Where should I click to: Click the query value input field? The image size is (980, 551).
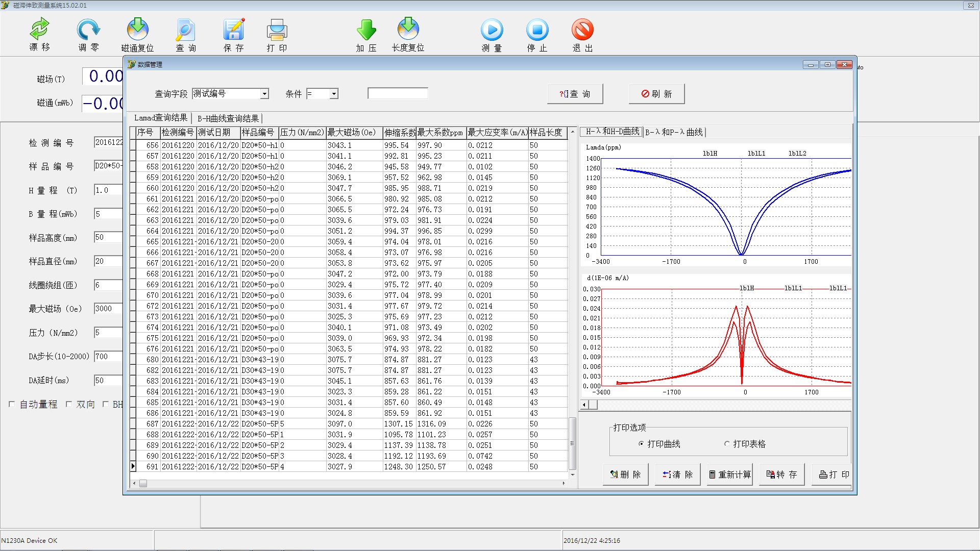(x=398, y=93)
